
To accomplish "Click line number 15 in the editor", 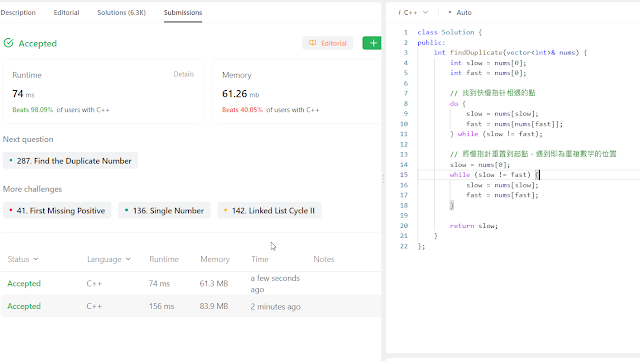I will 404,175.
